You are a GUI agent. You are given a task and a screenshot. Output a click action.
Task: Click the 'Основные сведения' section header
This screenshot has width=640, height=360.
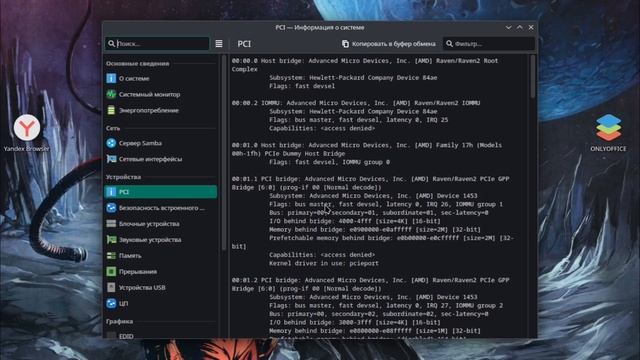[x=138, y=64]
